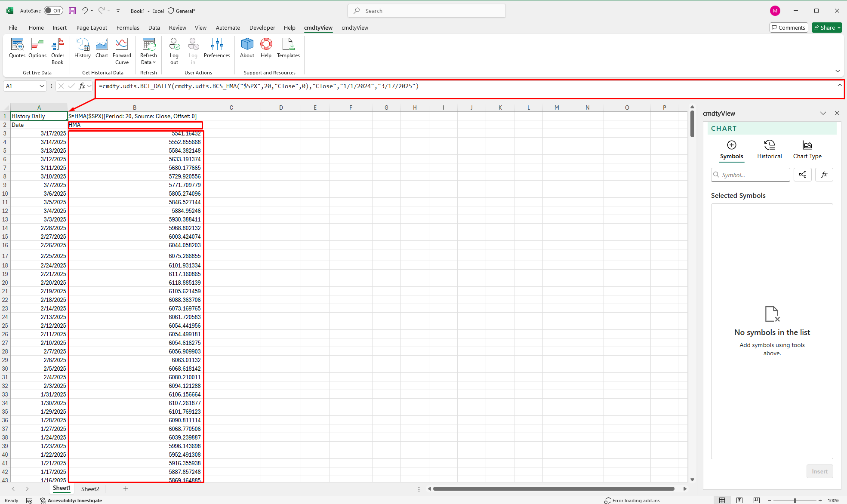Open cmdtyView Help lifebuoy
Viewport: 847px width, 504px height.
[x=266, y=48]
